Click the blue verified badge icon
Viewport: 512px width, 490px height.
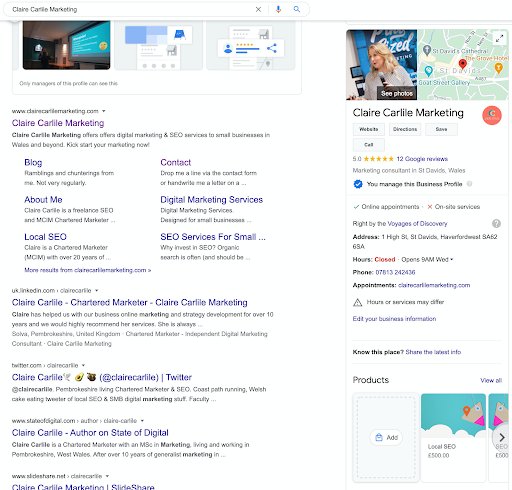coord(358,184)
